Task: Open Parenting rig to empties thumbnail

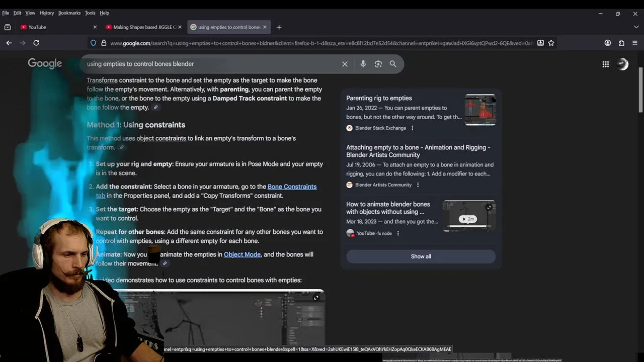Action: coord(480,110)
